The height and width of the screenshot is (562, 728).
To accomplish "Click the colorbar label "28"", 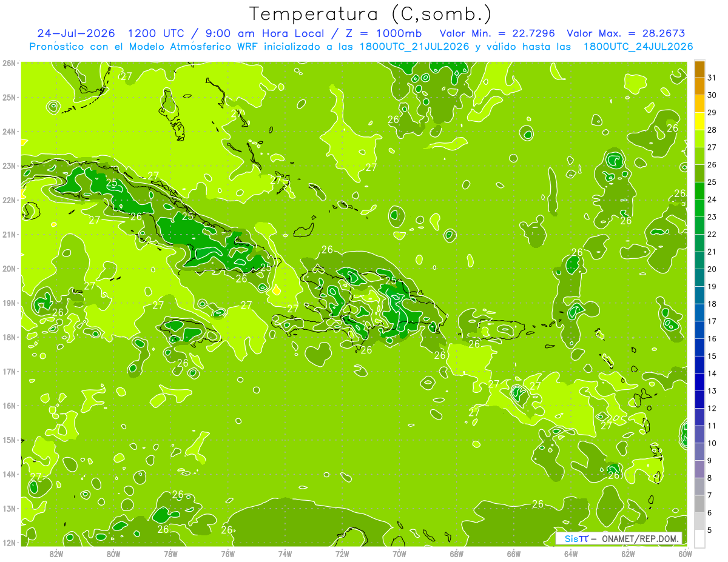I will tap(712, 130).
